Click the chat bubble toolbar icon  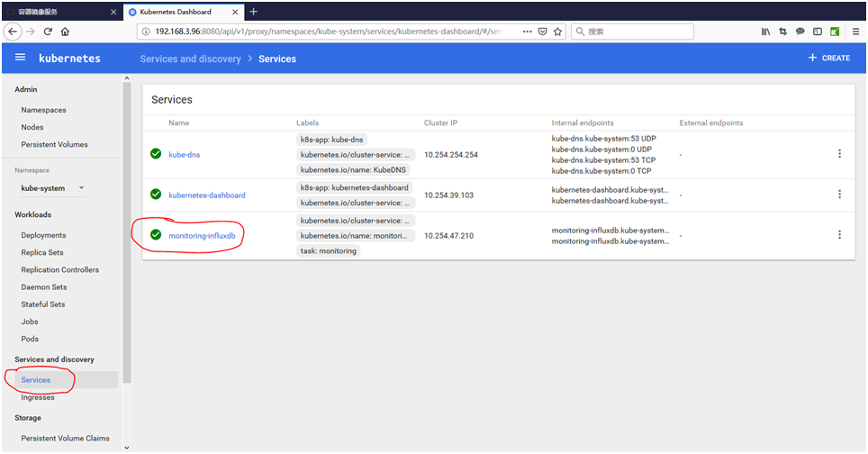pyautogui.click(x=800, y=32)
